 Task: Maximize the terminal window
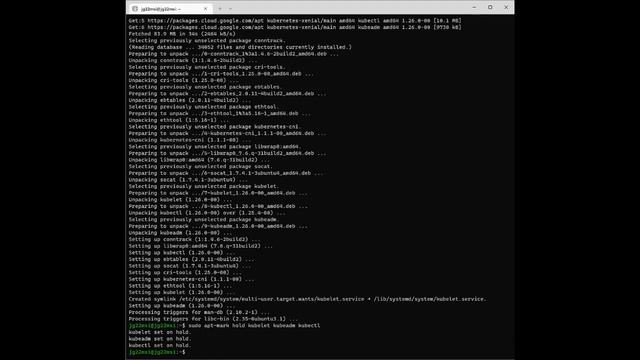click(490, 7)
